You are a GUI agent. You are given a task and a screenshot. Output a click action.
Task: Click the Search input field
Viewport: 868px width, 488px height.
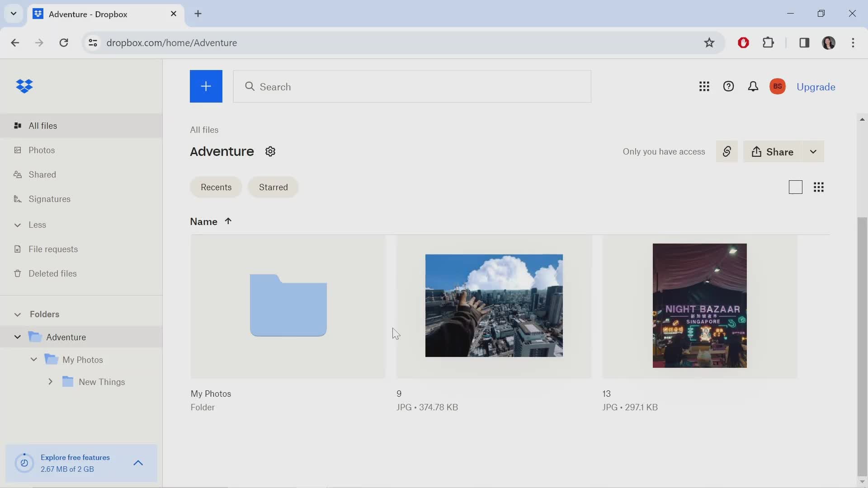(x=412, y=86)
